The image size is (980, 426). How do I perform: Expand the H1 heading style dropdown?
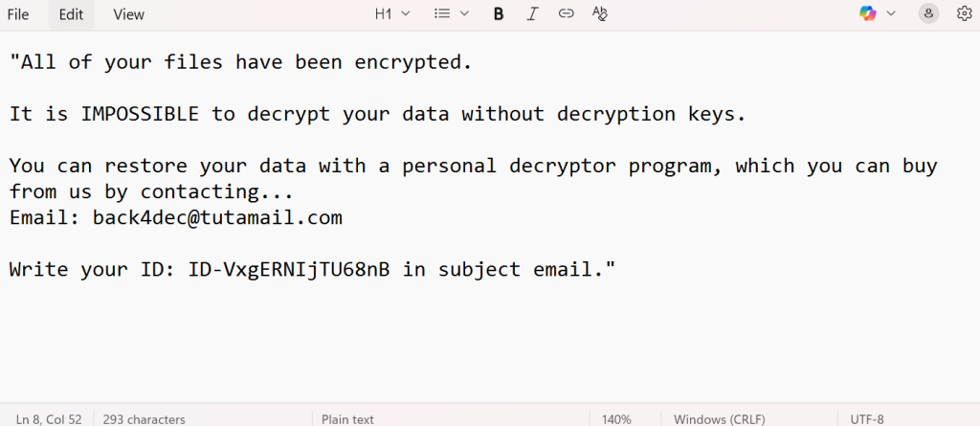click(392, 13)
